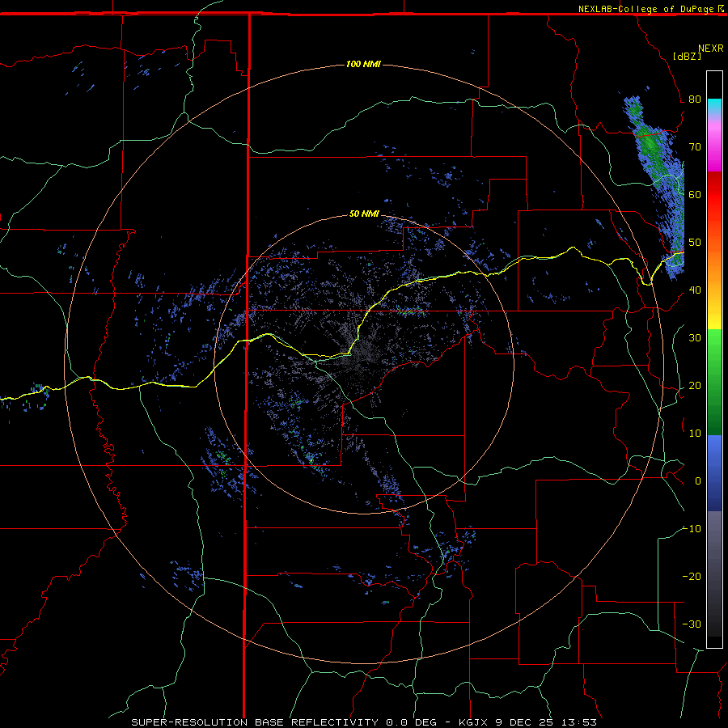Click the 'SUPER-RESOLUTION BASE REFLECTIVITY' caption text

(x=255, y=722)
